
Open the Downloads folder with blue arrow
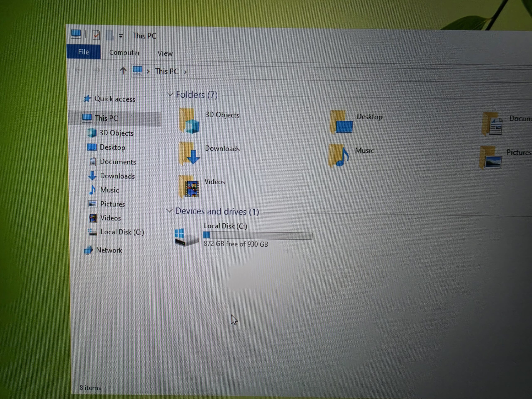tap(189, 154)
